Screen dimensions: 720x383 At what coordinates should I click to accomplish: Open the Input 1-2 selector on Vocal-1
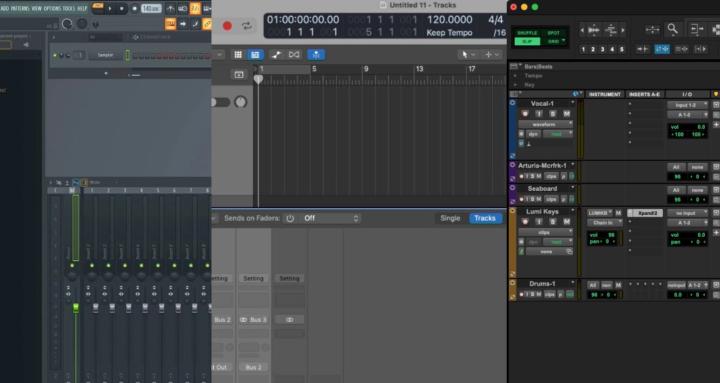[x=687, y=105]
